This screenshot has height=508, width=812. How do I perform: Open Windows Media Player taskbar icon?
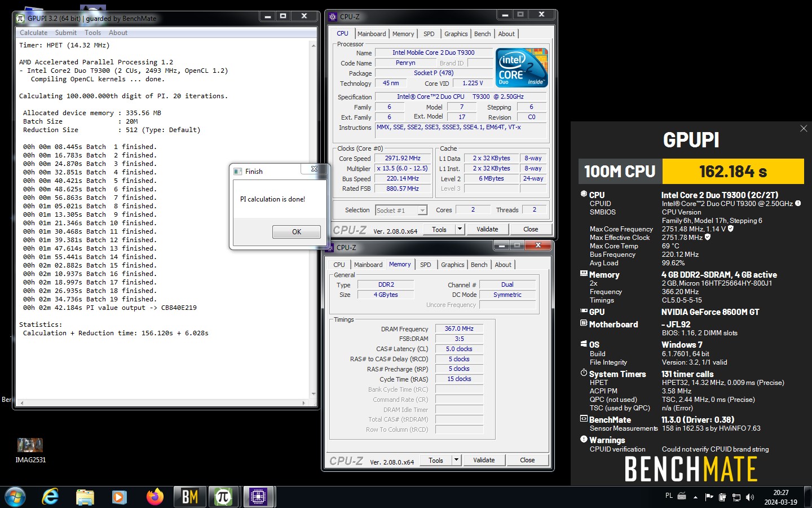[x=119, y=497]
